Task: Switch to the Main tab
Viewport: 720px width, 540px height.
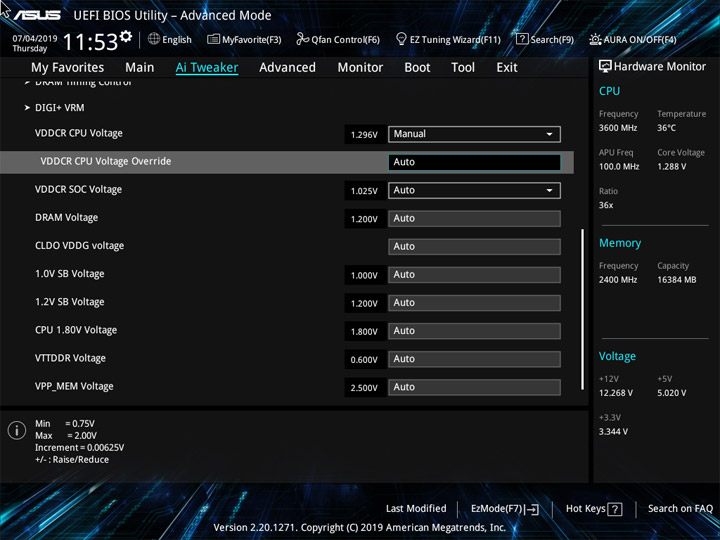Action: tap(140, 68)
